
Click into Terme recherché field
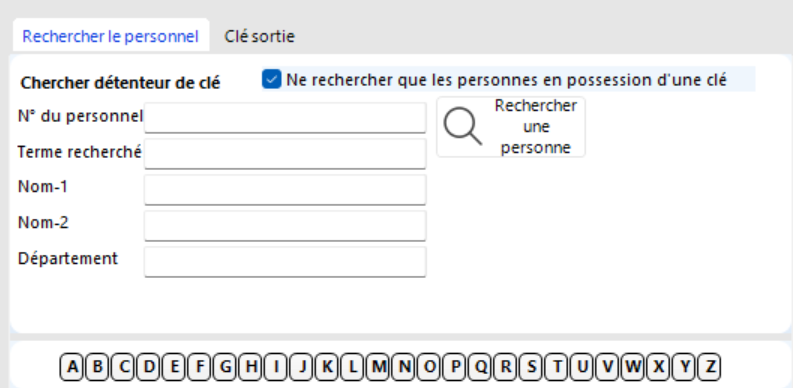tap(285, 154)
